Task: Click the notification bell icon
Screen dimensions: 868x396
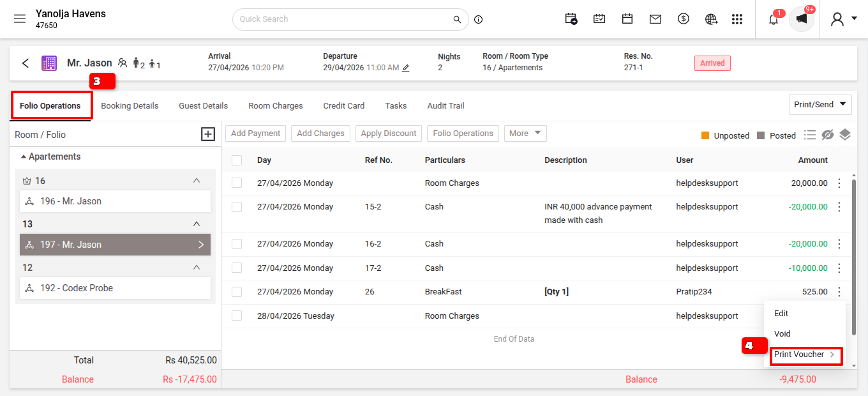Action: pyautogui.click(x=774, y=19)
